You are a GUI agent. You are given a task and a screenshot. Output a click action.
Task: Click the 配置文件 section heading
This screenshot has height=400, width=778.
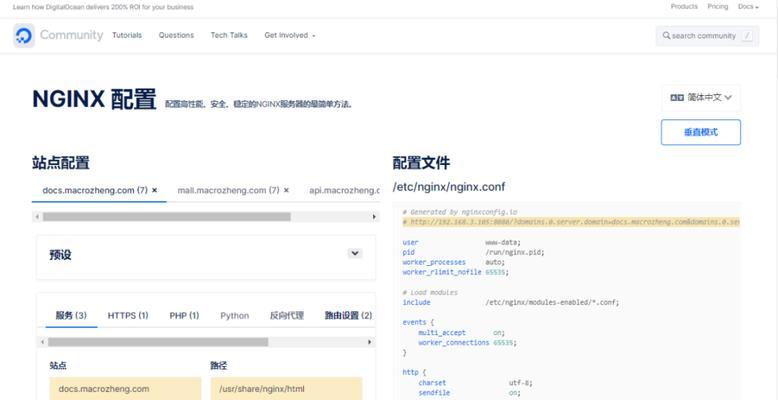(x=421, y=163)
